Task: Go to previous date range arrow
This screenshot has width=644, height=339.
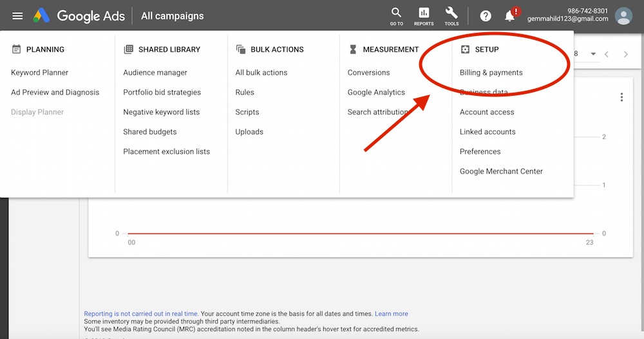Action: pyautogui.click(x=606, y=54)
